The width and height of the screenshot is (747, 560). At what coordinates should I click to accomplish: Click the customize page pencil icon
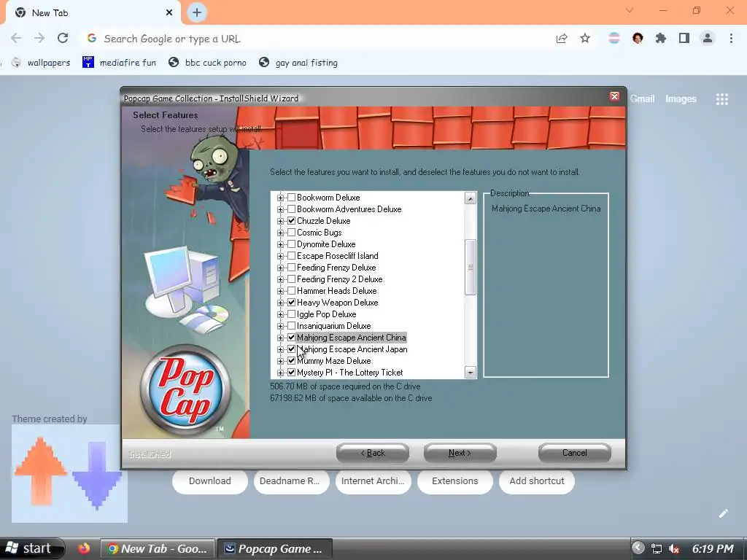723,513
